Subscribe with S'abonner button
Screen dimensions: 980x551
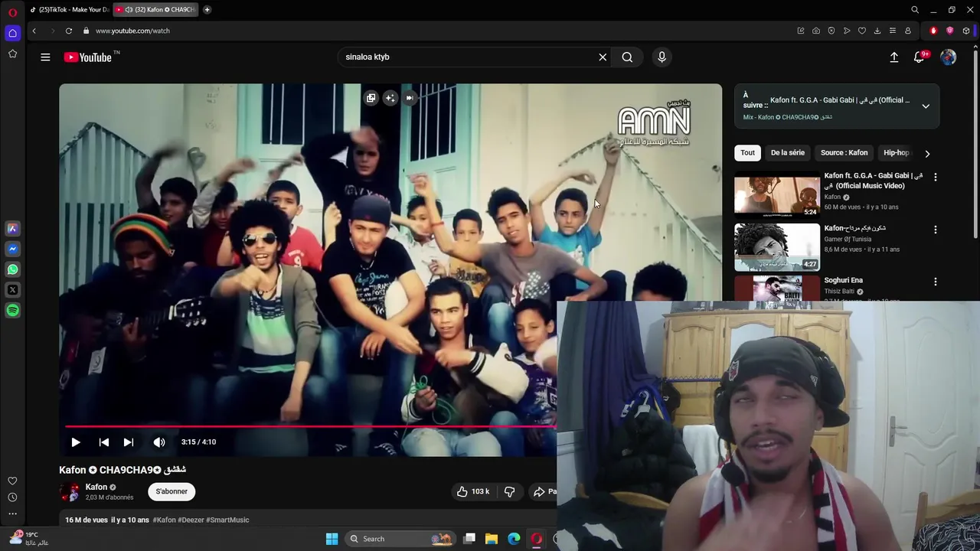pos(171,491)
